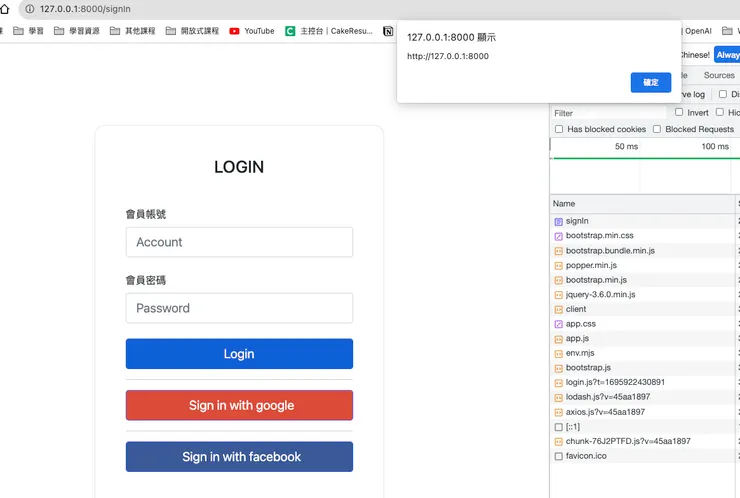Screen dimensions: 740x498
Task: Click the Always translate button
Action: pos(727,55)
